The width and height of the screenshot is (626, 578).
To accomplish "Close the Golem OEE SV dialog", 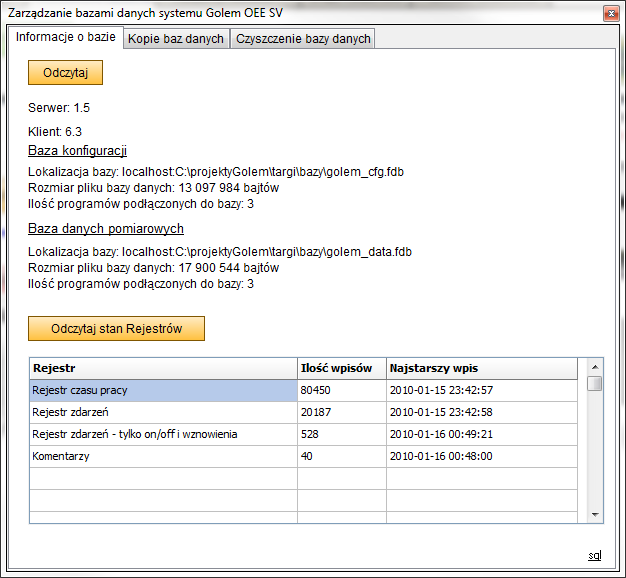I will [611, 14].
